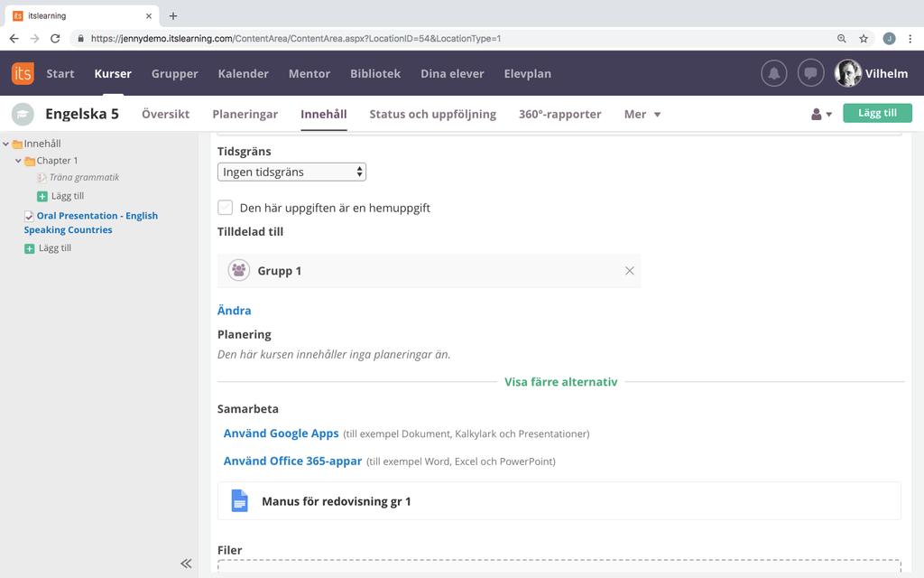Image resolution: width=924 pixels, height=578 pixels.
Task: Open the Mentor menu item
Action: tap(310, 74)
